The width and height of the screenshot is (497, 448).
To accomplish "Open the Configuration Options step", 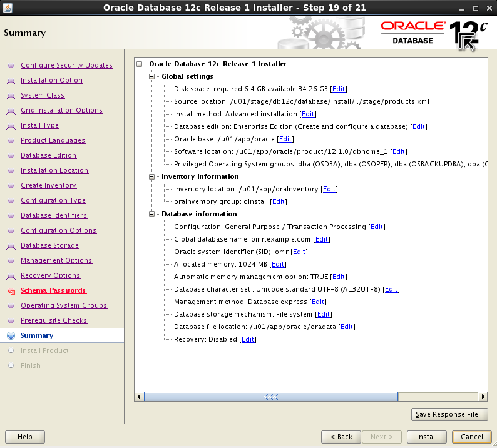I will [59, 230].
